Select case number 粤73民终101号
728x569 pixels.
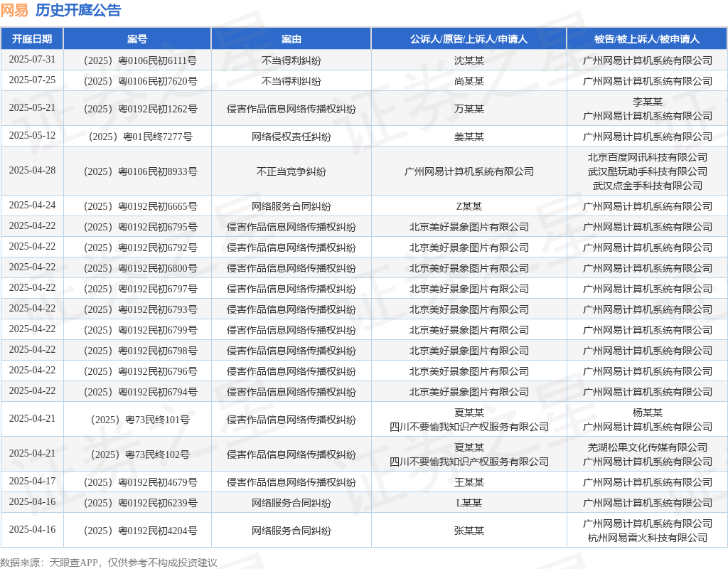(x=140, y=420)
